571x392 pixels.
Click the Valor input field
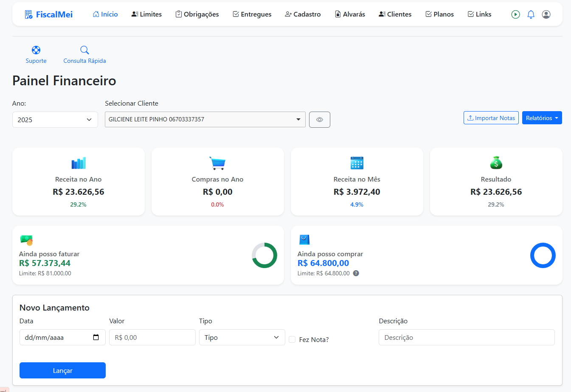pos(152,337)
